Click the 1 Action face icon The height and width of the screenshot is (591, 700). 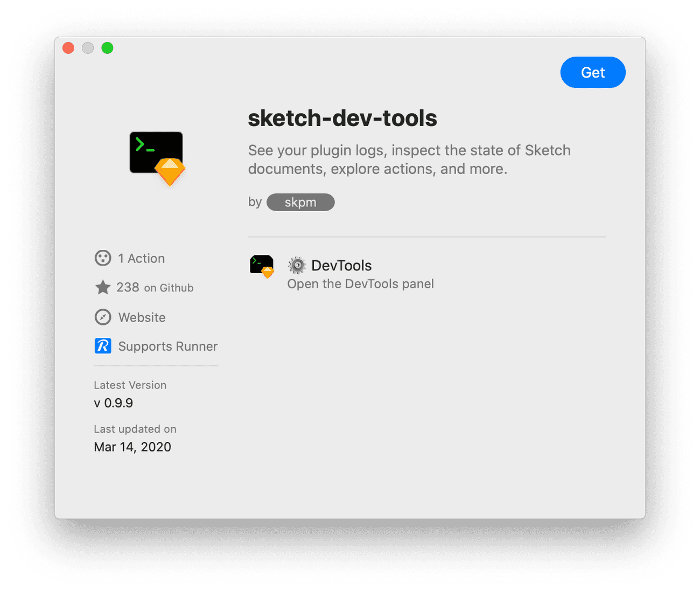pos(102,258)
